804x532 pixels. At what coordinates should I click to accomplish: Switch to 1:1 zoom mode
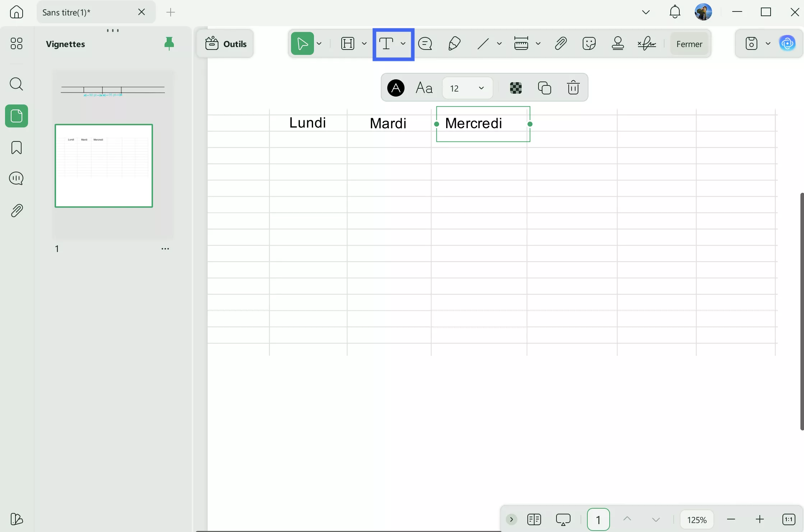coord(789,519)
